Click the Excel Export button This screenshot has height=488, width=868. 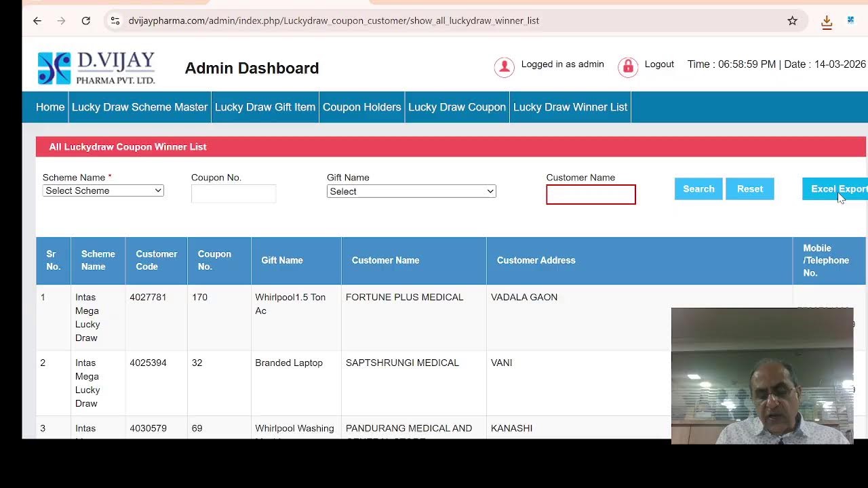point(835,189)
